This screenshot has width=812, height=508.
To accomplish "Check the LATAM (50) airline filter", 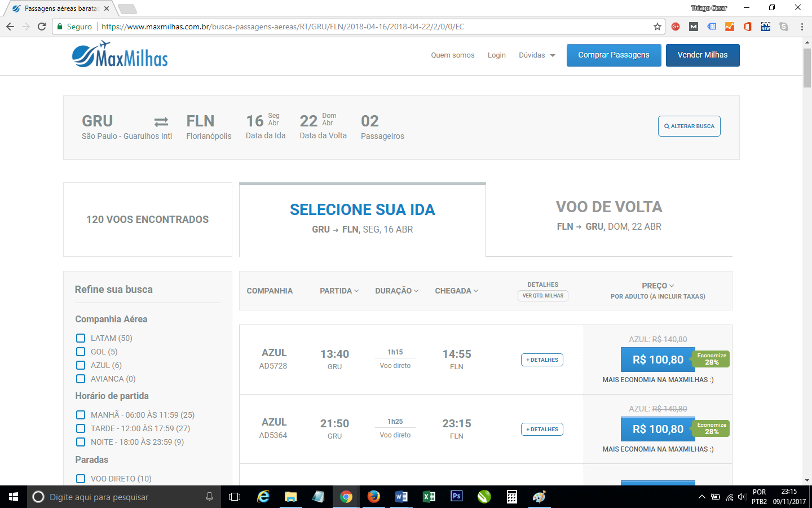I will 81,338.
